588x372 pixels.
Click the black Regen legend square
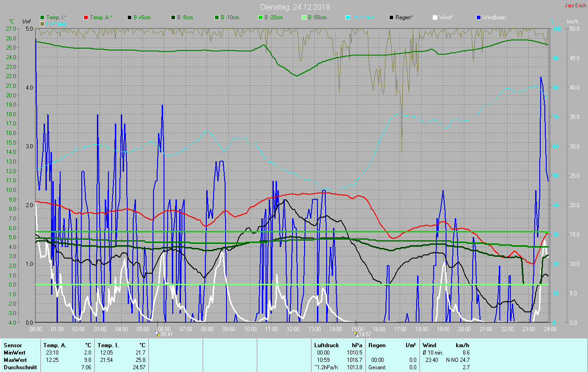click(x=391, y=17)
